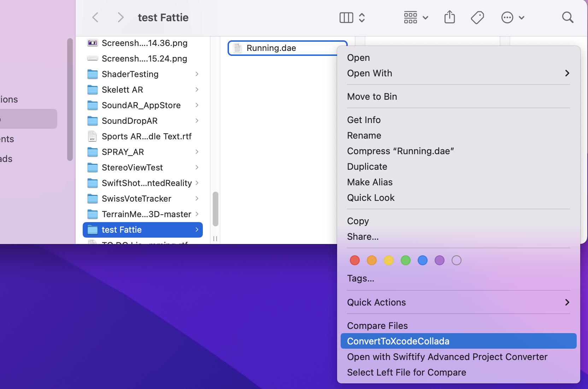Expand the Skelett AR folder chevron

197,89
